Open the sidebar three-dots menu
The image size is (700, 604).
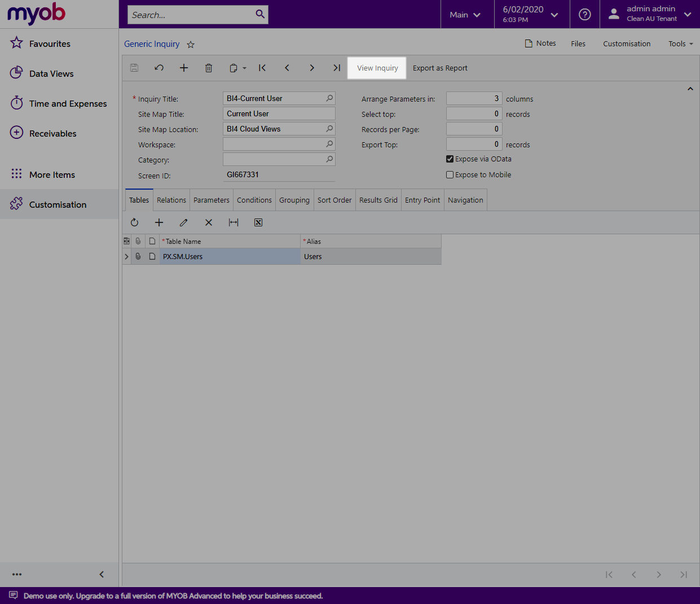click(17, 574)
